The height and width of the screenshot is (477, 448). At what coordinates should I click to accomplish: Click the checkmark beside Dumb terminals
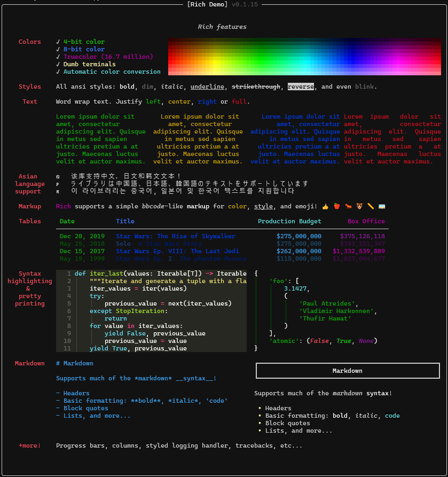click(58, 64)
